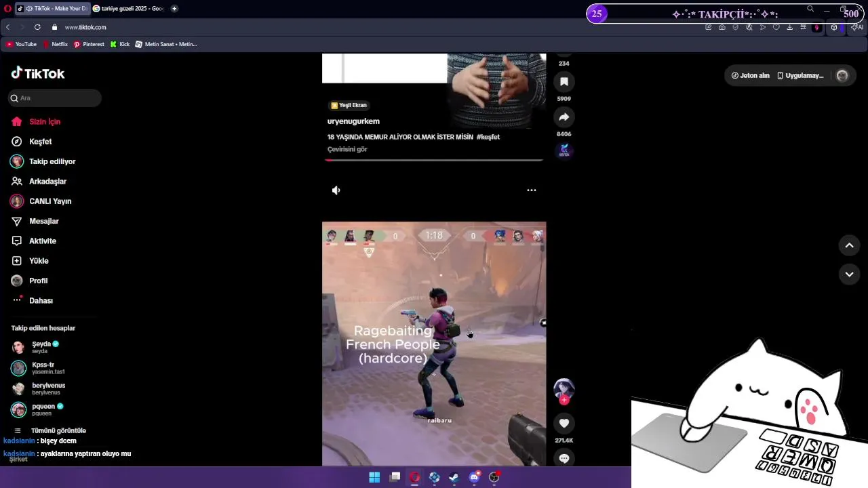Click the #keşfet hashtag
The width and height of the screenshot is (868, 488).
point(488,137)
